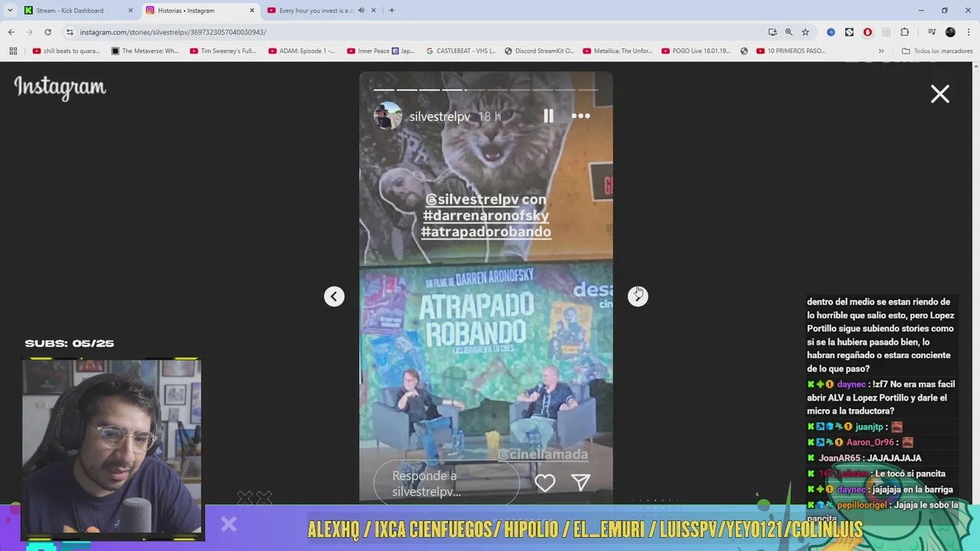Open the apps grid in bookmarks bar
980x551 pixels.
point(13,51)
